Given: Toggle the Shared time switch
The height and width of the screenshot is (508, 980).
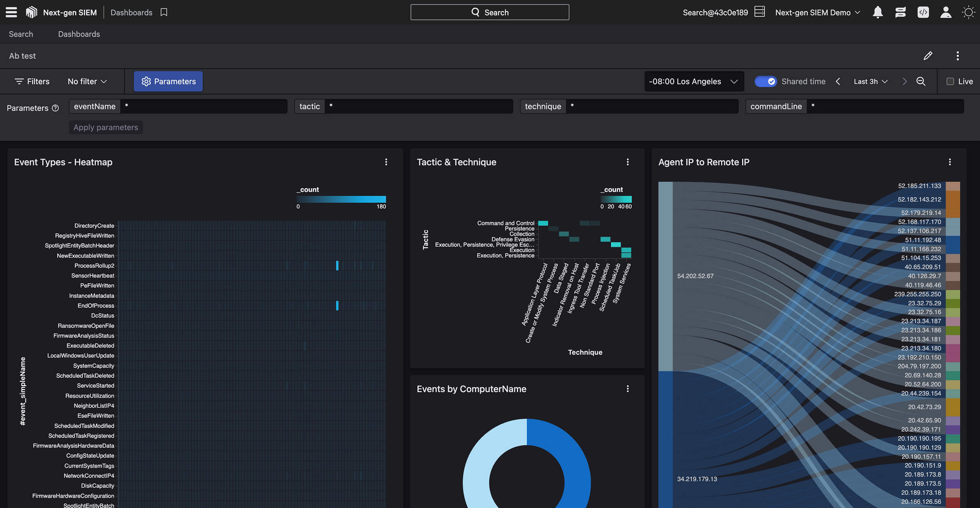Looking at the screenshot, I should click(766, 81).
